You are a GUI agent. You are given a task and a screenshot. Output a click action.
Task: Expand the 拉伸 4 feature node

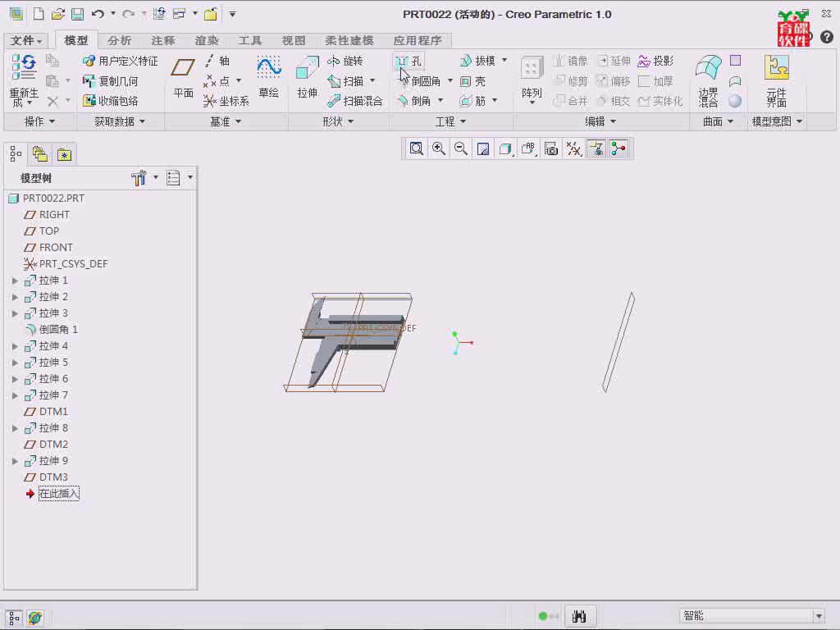point(15,346)
